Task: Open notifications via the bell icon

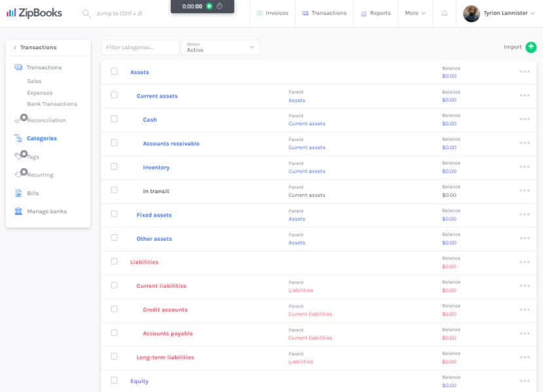Action: pyautogui.click(x=446, y=12)
